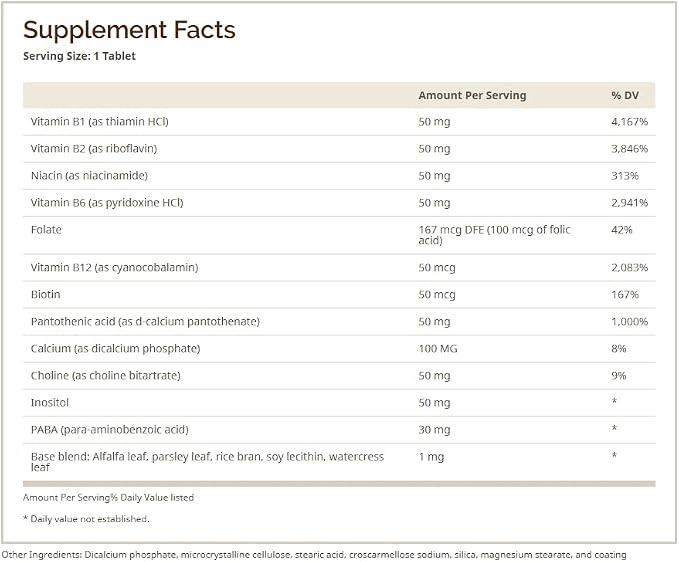The height and width of the screenshot is (562, 679).
Task: Select the Calcium 100 MG amount
Action: click(438, 349)
